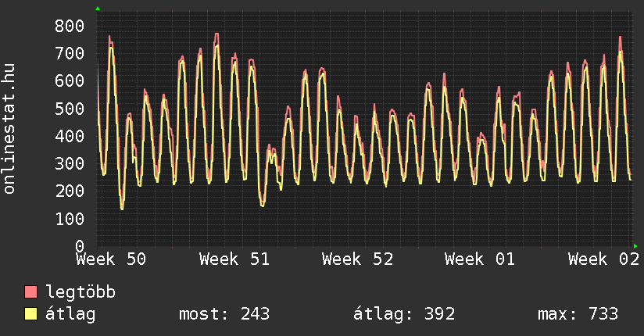Click the 100 y-axis tick label
The height and width of the screenshot is (336, 644).
(70, 219)
